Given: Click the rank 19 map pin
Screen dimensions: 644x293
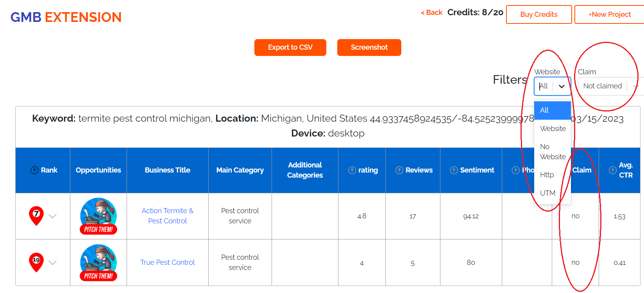Looking at the screenshot, I should 36,262.
